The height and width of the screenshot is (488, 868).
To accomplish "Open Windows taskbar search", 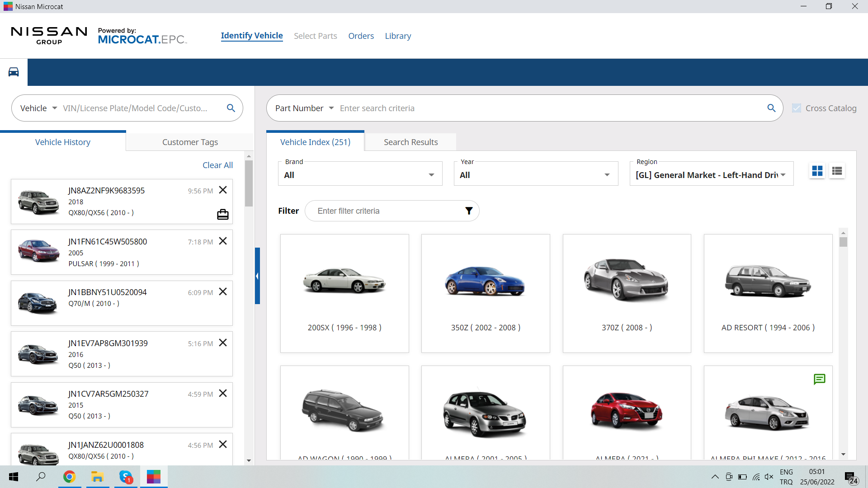I will coord(41,477).
